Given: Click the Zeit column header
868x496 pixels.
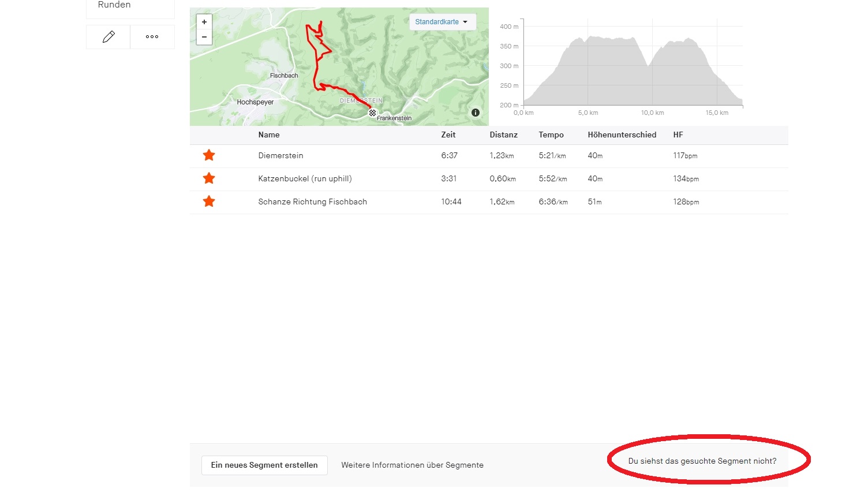Looking at the screenshot, I should pyautogui.click(x=448, y=135).
